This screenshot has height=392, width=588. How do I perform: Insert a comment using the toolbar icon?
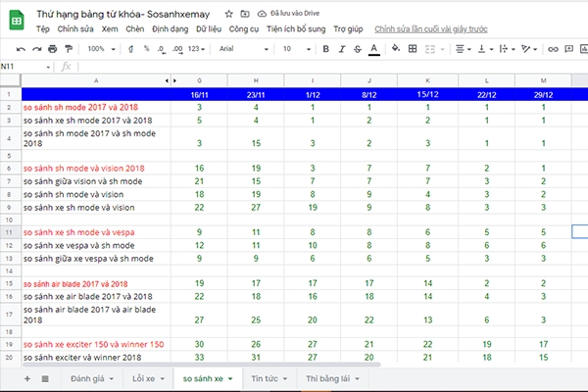click(x=568, y=49)
